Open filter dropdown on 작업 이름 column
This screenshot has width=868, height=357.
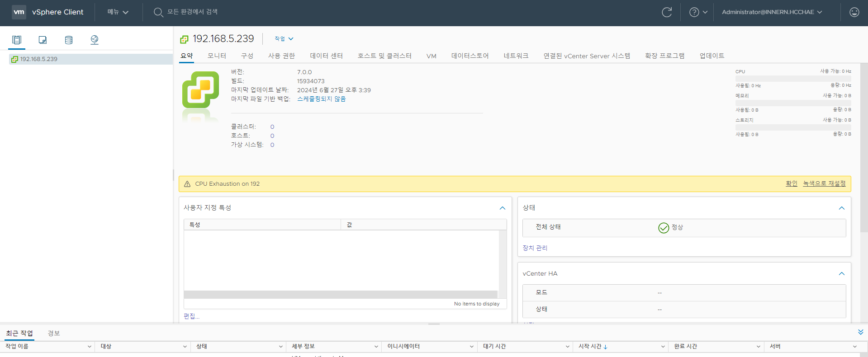click(x=89, y=347)
